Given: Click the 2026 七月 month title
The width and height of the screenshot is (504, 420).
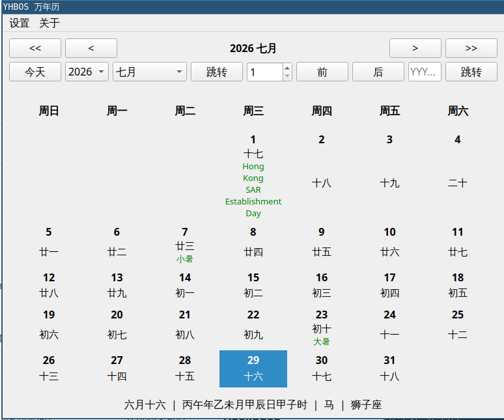Looking at the screenshot, I should pos(253,48).
